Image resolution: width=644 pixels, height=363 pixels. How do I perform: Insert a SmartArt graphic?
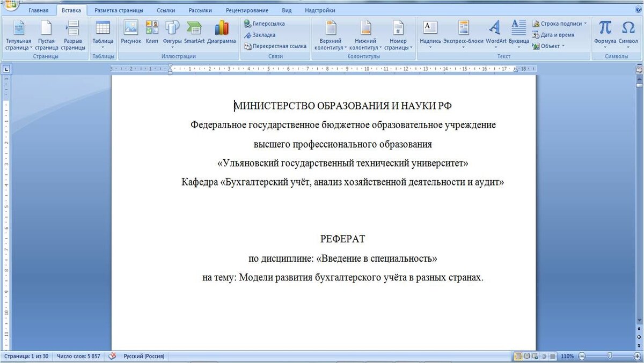[194, 32]
